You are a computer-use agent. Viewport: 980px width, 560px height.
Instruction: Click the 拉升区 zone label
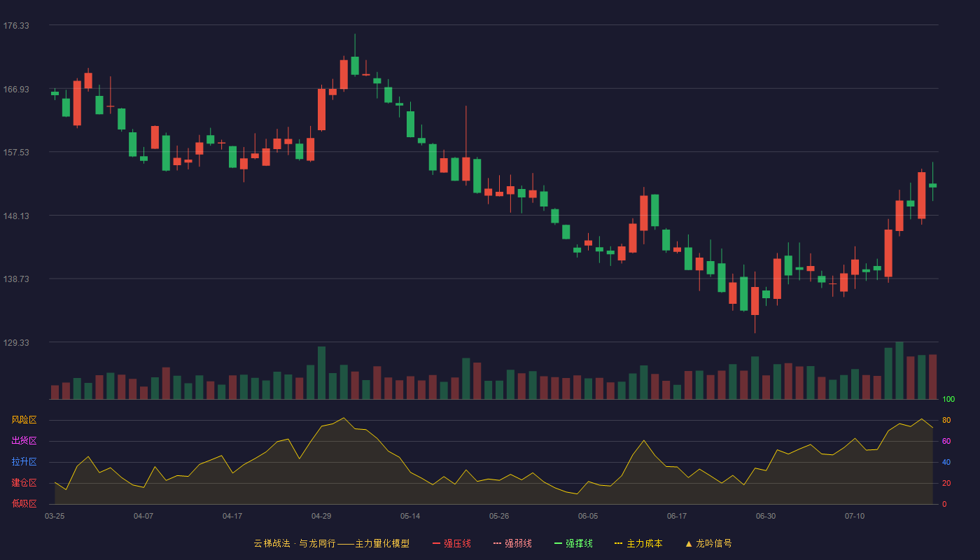coord(24,462)
